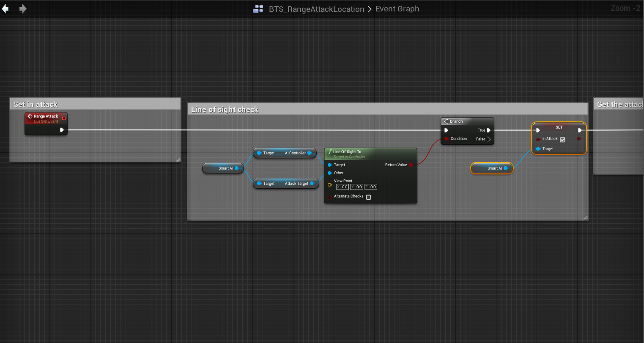Click the Return Value pin on Line Of Sight To
644x343 pixels.
(411, 165)
